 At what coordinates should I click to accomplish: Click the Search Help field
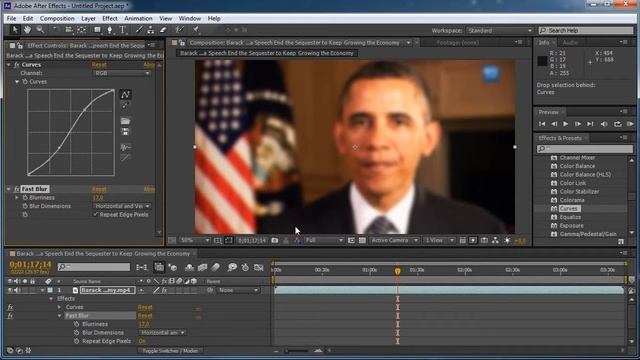point(586,31)
